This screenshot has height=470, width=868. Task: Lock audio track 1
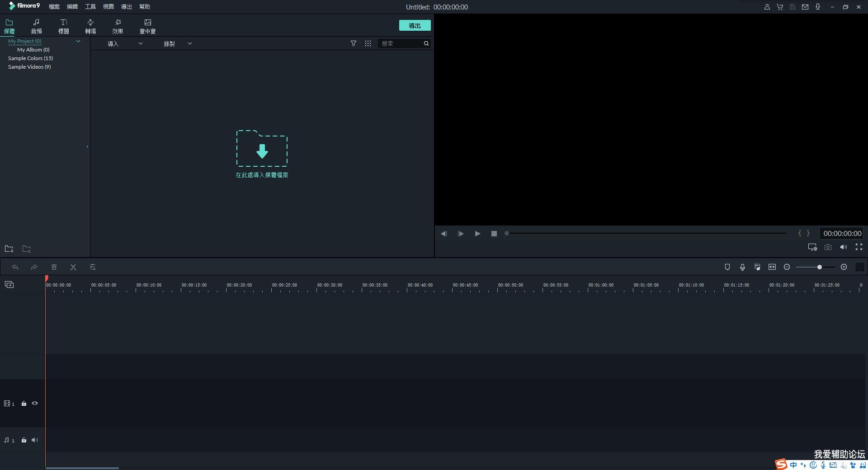[24, 440]
